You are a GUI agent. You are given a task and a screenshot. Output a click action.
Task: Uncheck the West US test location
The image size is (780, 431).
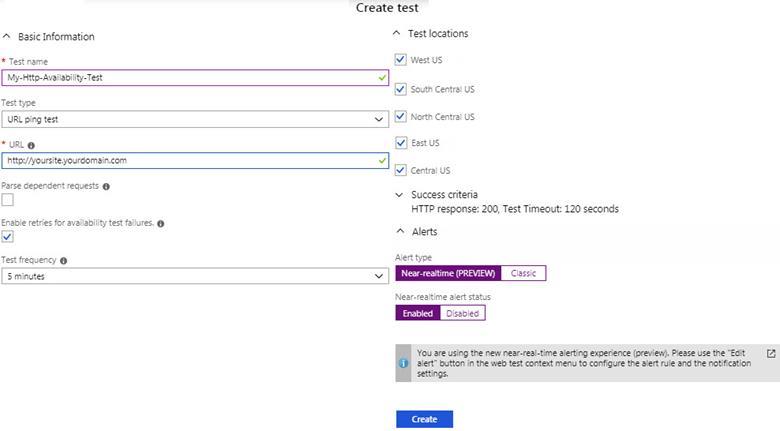point(401,60)
